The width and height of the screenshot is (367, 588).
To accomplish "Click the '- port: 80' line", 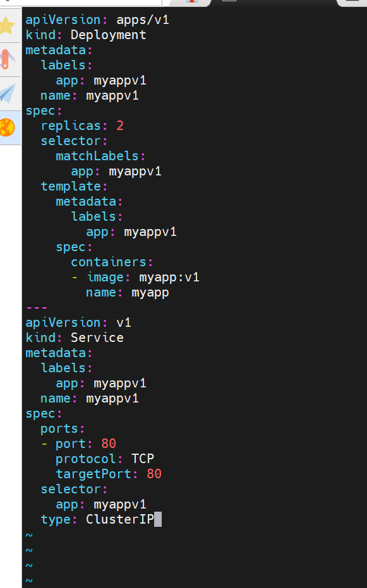I will 78,444.
